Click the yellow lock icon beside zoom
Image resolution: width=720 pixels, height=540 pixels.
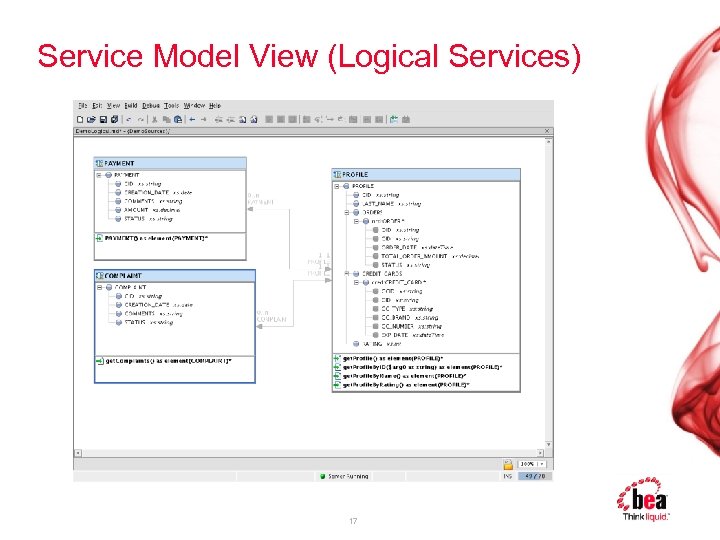point(508,464)
